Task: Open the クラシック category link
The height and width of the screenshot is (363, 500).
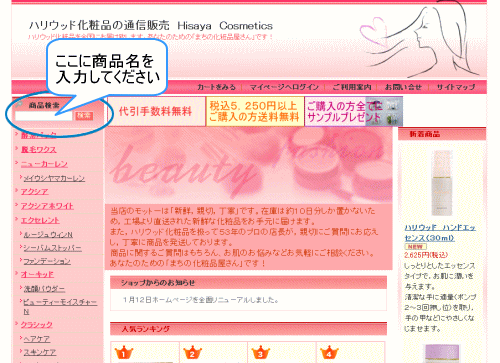Action: coord(37,324)
